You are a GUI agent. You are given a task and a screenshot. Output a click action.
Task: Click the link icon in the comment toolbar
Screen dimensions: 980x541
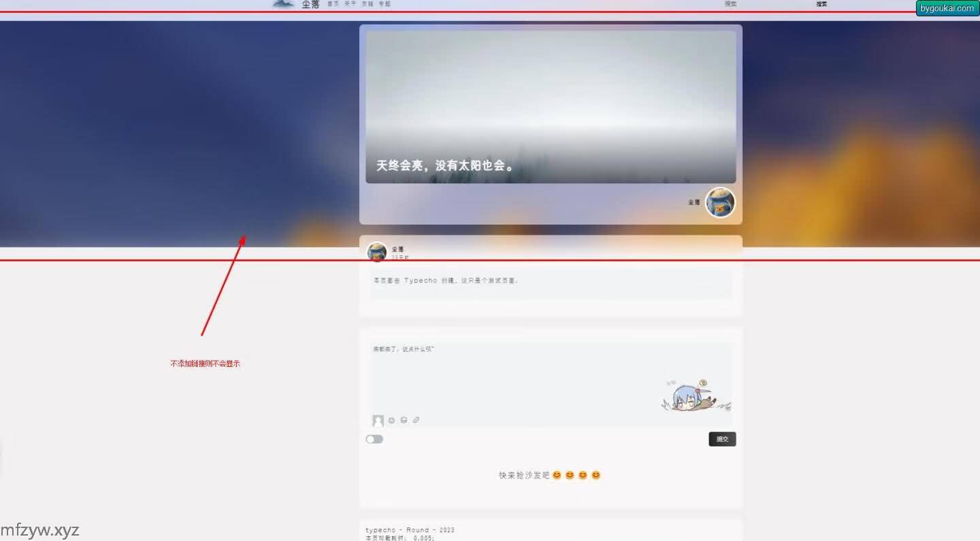click(x=416, y=421)
